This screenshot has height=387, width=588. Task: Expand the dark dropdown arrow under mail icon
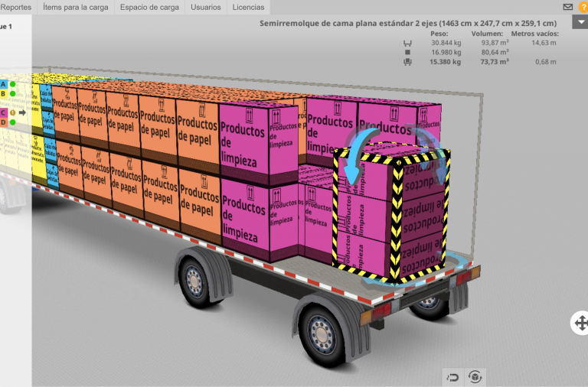pos(580,22)
